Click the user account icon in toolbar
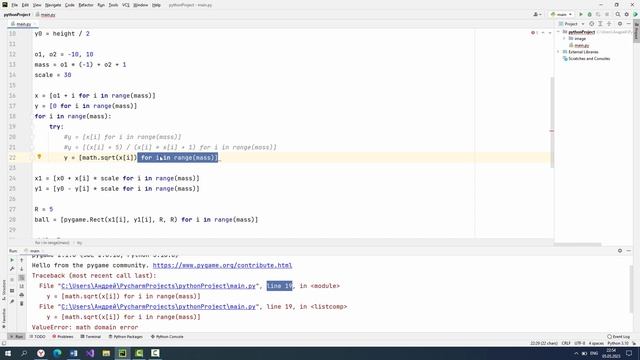 (537, 14)
